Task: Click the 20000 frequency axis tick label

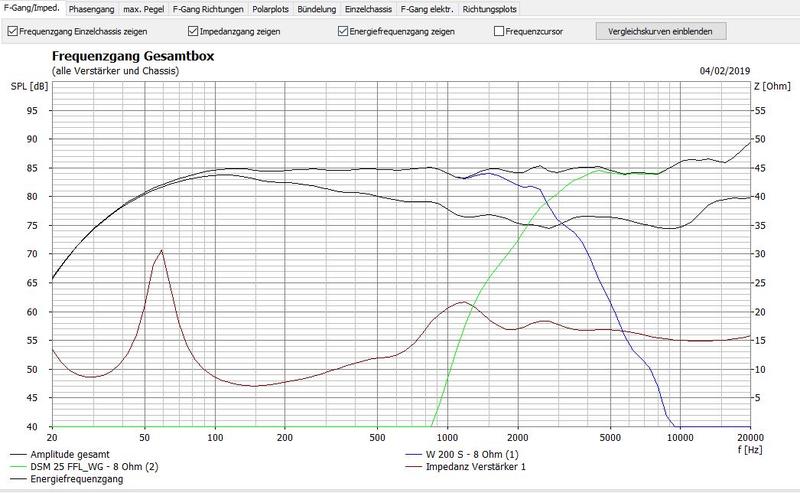Action: click(751, 437)
